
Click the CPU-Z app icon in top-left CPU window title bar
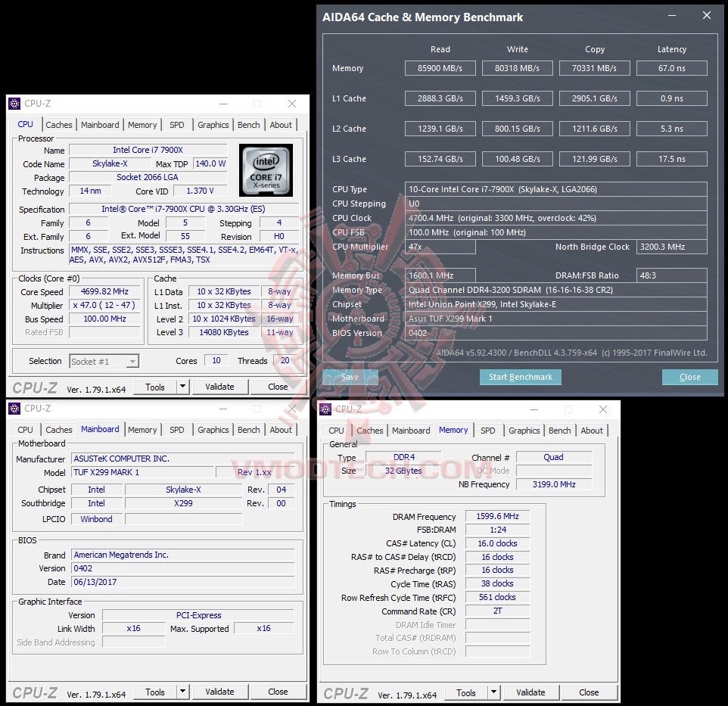click(15, 104)
